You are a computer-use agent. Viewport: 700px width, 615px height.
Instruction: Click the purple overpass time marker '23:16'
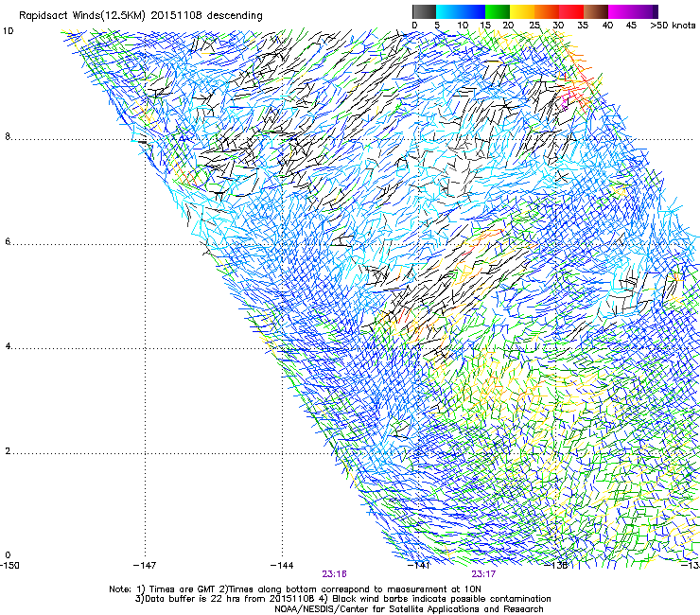click(x=334, y=574)
